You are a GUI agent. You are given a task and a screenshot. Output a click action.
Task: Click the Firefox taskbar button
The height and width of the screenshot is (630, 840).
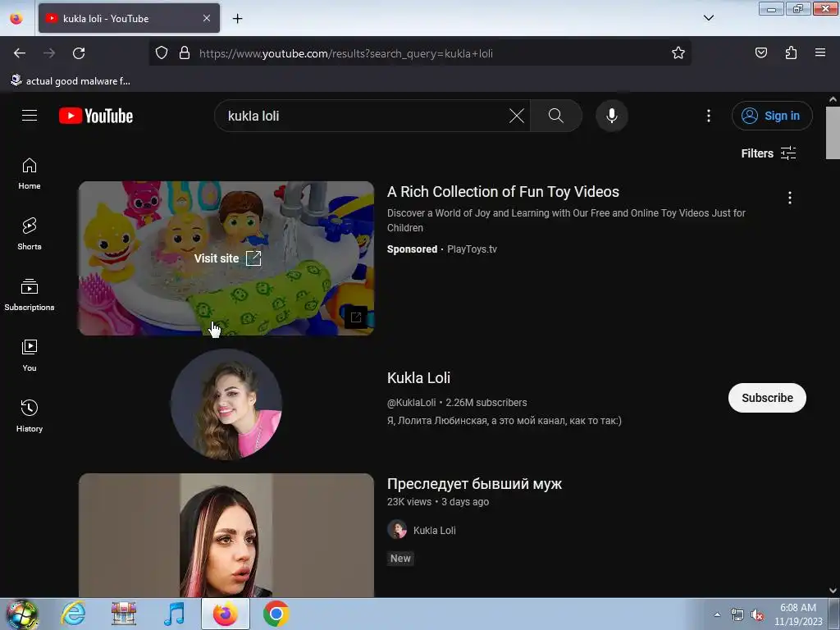pos(226,614)
